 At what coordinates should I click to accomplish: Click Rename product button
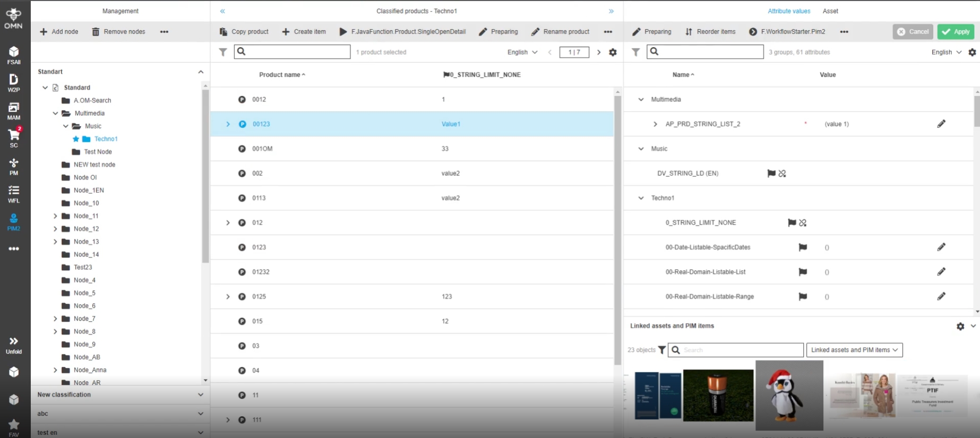[561, 32]
